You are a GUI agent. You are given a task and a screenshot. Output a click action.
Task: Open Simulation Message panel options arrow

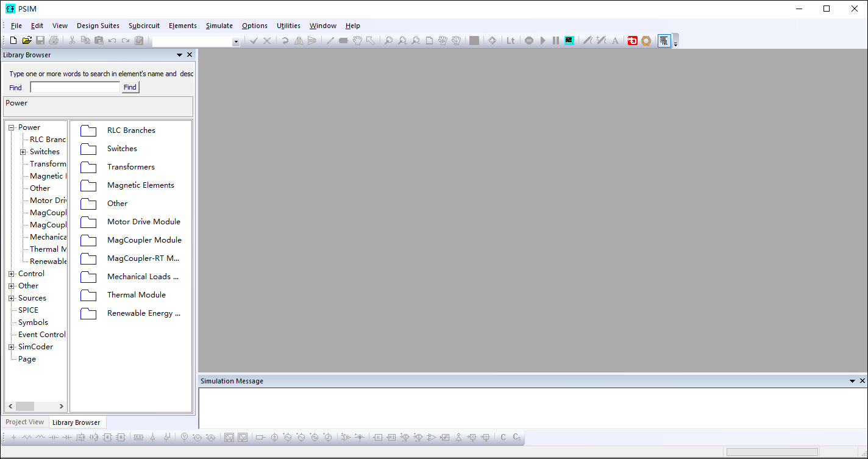click(852, 381)
